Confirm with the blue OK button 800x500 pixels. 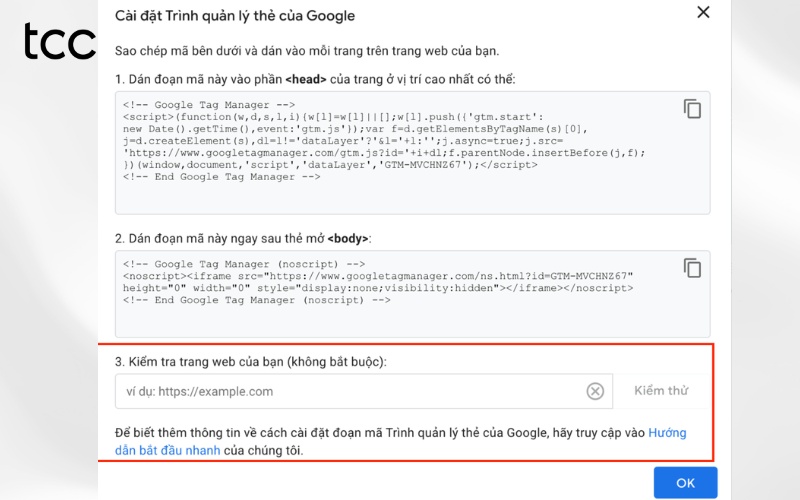click(685, 483)
